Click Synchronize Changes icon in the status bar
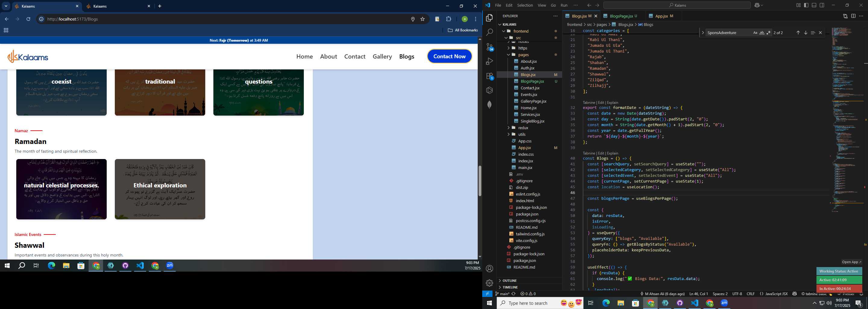Viewport: 868px width, 309px height. 513,294
